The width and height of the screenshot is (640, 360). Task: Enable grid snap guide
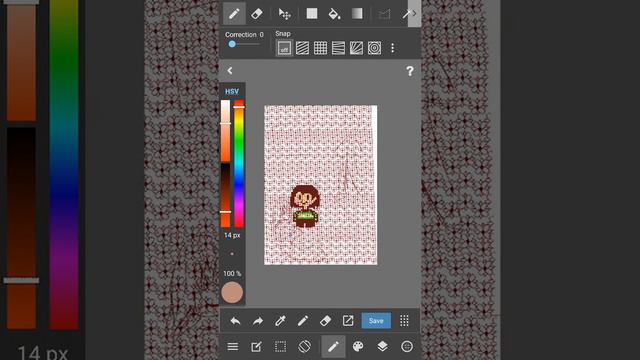320,48
